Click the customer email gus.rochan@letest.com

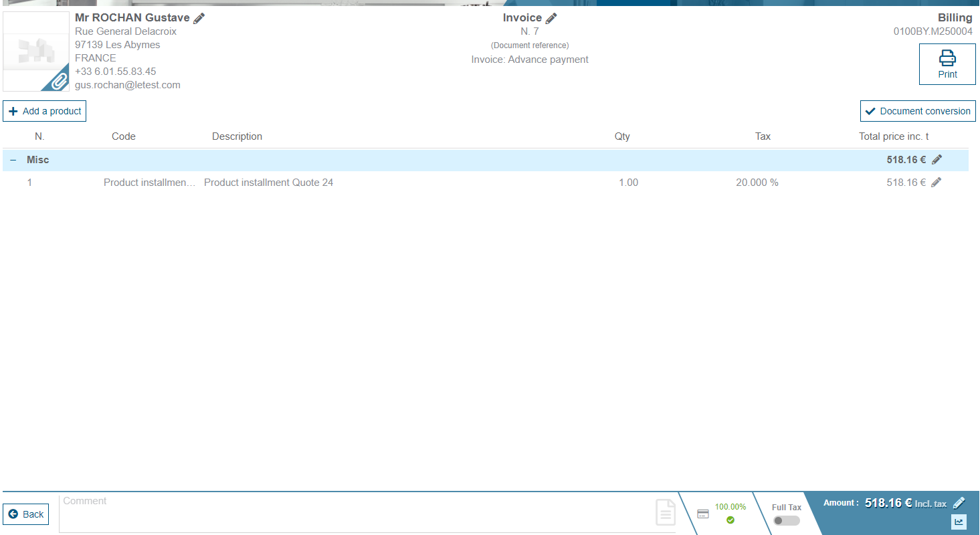[128, 85]
